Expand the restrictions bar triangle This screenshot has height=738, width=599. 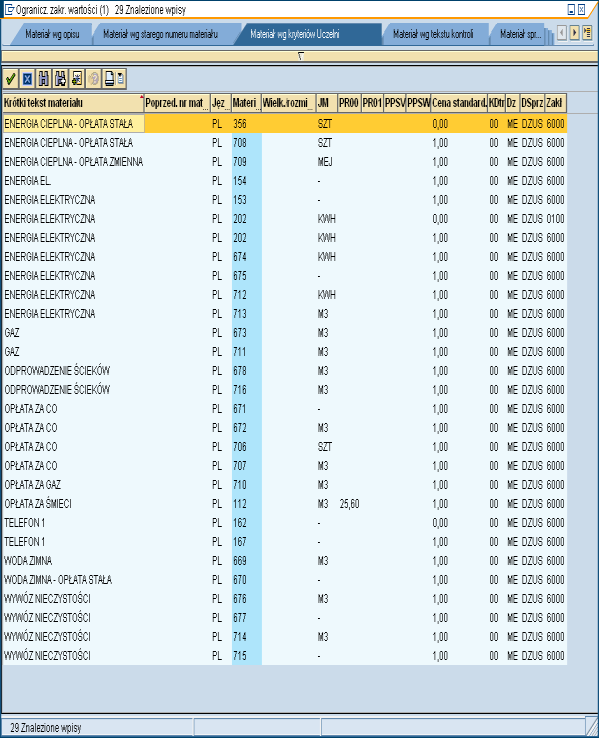pyautogui.click(x=301, y=56)
